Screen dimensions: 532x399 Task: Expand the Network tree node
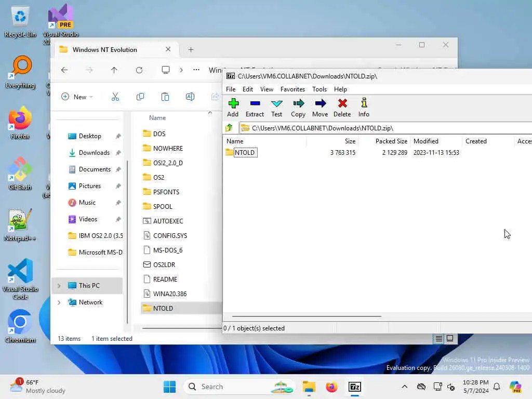[59, 302]
